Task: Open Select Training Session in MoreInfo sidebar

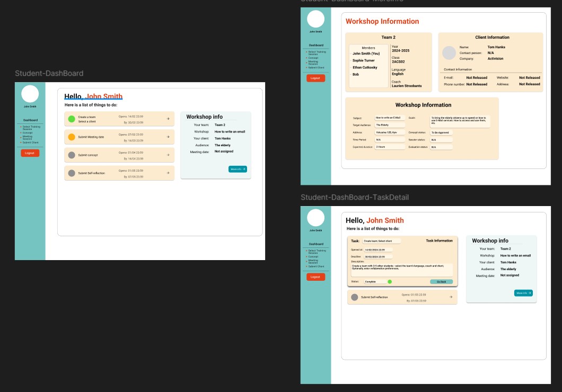Action: (317, 53)
